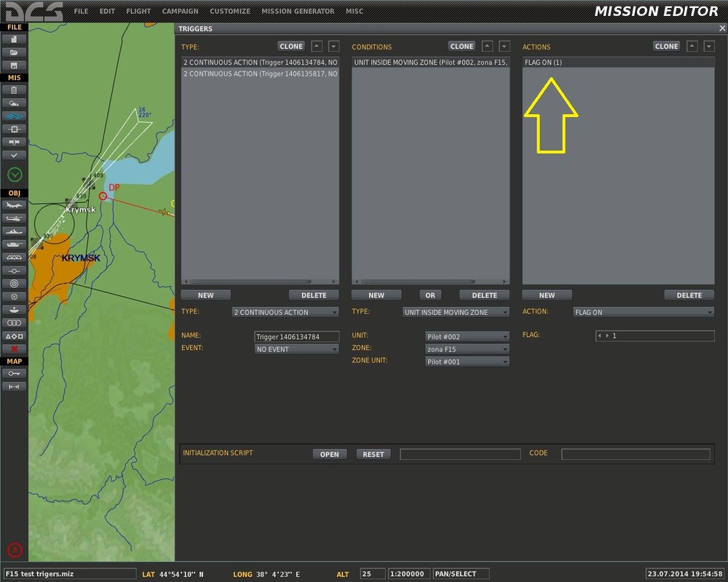Select the airplane group placement tool
The image size is (728, 582).
point(15,205)
